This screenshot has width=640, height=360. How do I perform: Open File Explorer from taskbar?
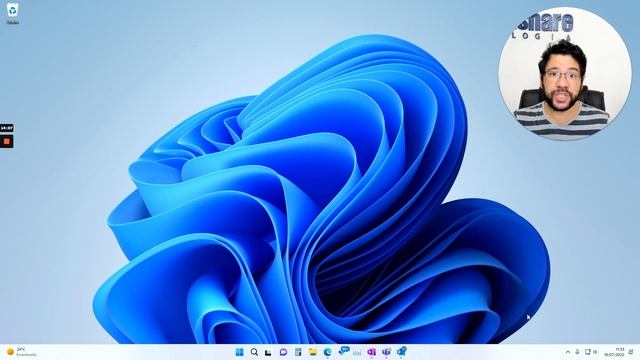pyautogui.click(x=313, y=352)
